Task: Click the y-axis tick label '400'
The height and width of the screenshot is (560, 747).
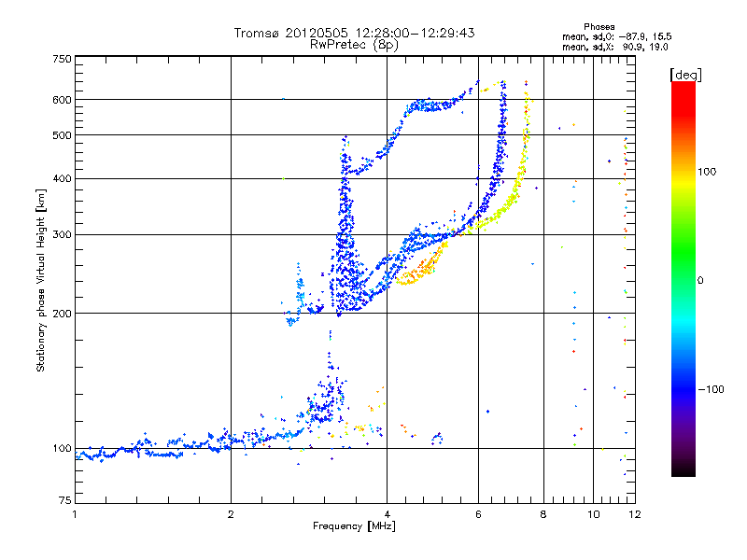Action: (x=62, y=178)
